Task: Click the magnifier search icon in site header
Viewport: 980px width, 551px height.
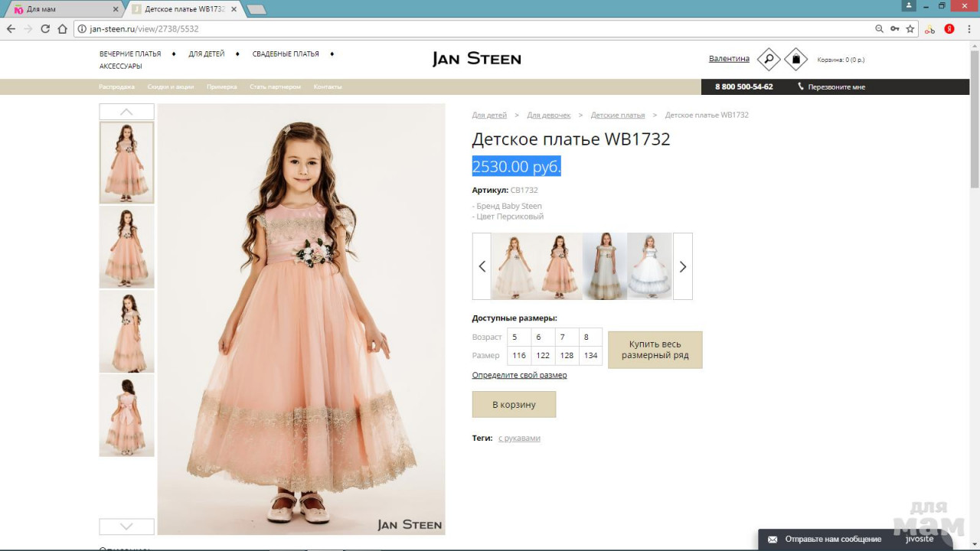Action: [768, 59]
